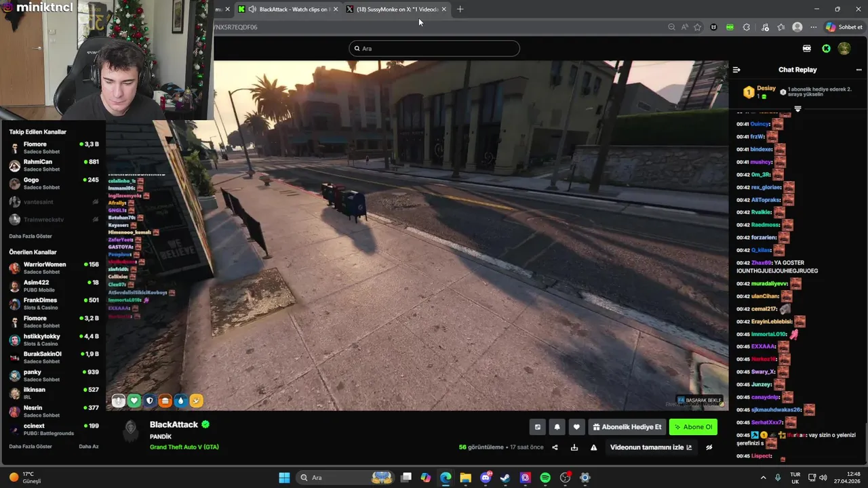Close the BlackAttack browser tab
The image size is (868, 488).
[335, 9]
